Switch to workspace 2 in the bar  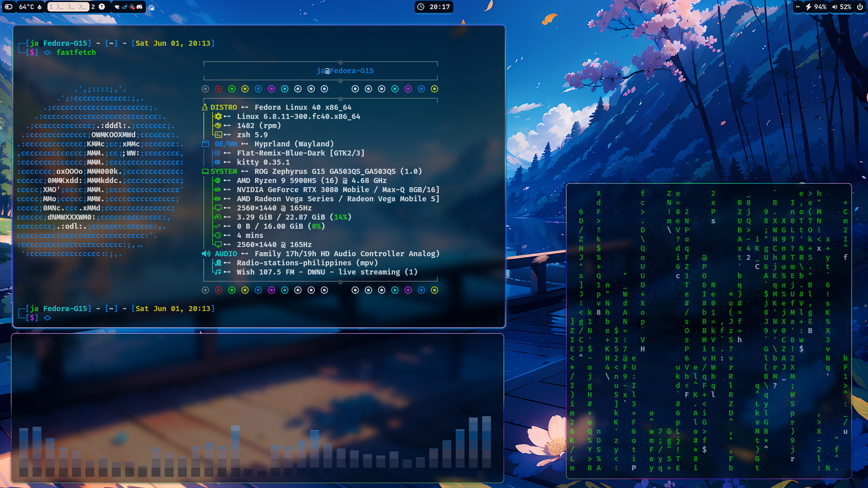tap(93, 7)
